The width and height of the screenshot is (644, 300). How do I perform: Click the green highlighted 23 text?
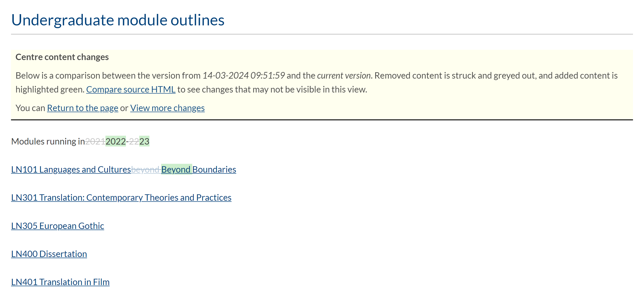(144, 142)
